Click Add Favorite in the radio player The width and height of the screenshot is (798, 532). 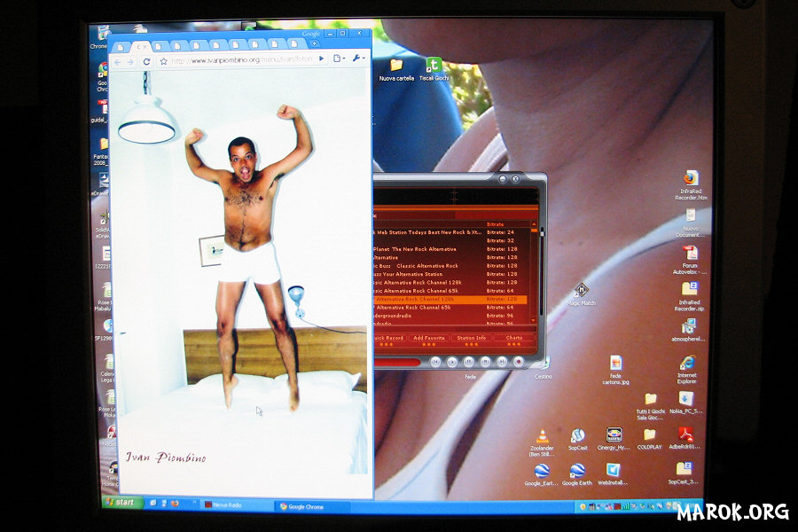pos(429,338)
